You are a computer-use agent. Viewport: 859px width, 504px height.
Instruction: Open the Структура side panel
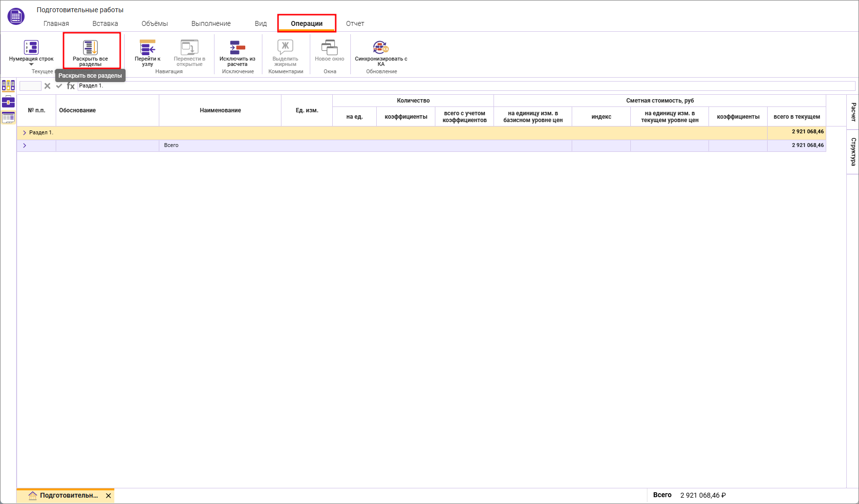pyautogui.click(x=853, y=152)
